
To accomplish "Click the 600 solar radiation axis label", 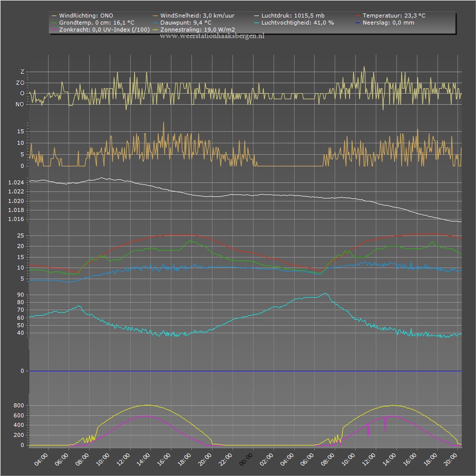I will (x=19, y=415).
